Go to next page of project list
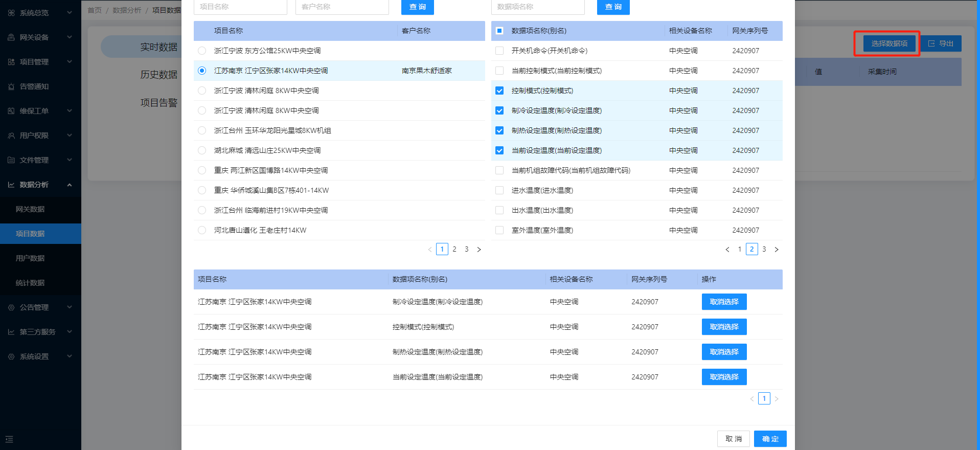The image size is (980, 450). point(479,250)
